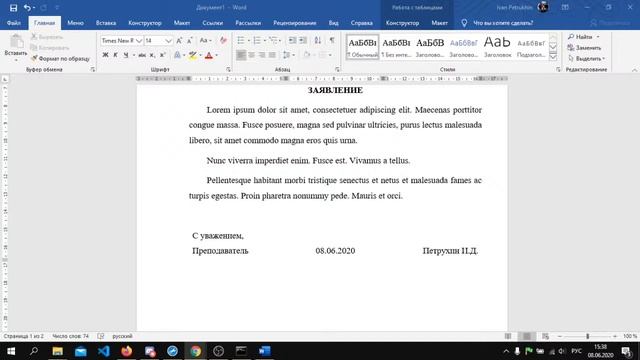Image resolution: width=640 pixels, height=360 pixels.
Task: Toggle paragraph marks display (¶)
Action: coord(332,40)
